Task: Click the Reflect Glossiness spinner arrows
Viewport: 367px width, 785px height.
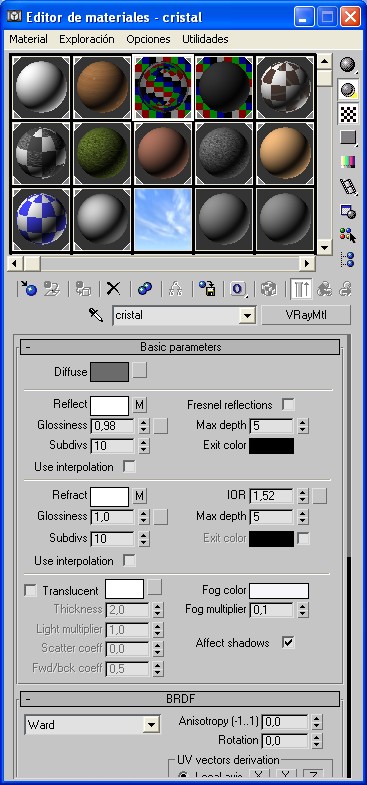Action: coord(144,426)
